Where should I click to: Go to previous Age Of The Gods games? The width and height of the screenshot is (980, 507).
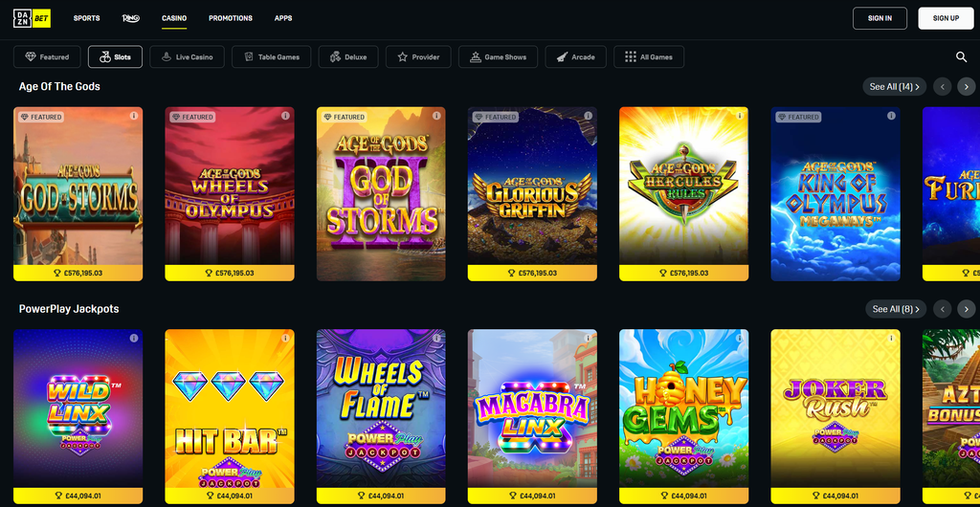tap(943, 86)
